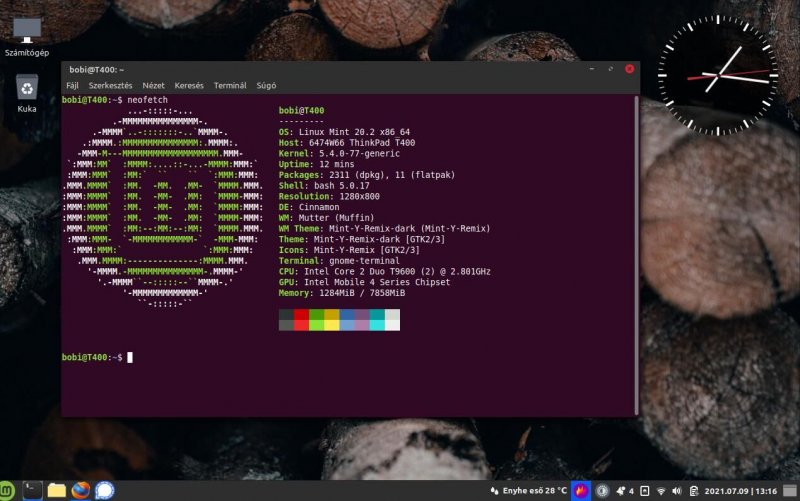
Task: Launch terminal from the panel launcher
Action: point(32,490)
